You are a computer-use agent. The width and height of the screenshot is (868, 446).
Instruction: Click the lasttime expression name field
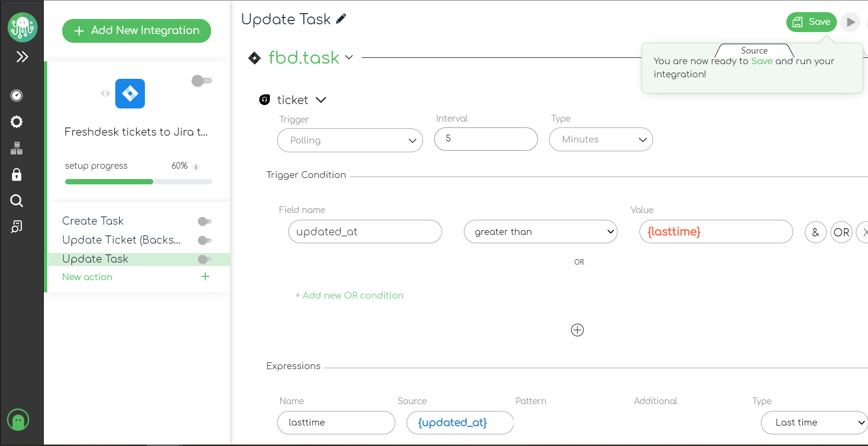[x=336, y=423]
